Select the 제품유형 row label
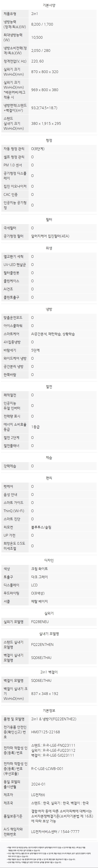Image resolution: width=98 pixels, height=868 pixels. click(x=12, y=14)
